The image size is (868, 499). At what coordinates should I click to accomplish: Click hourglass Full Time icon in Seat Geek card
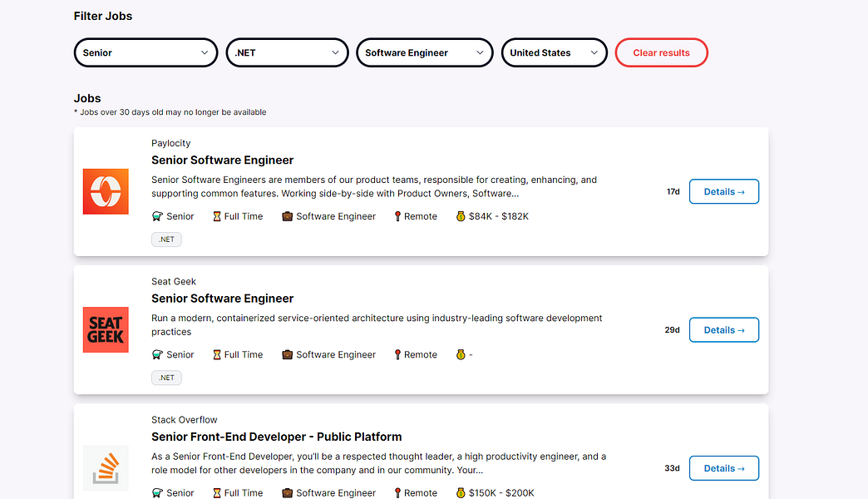point(217,355)
